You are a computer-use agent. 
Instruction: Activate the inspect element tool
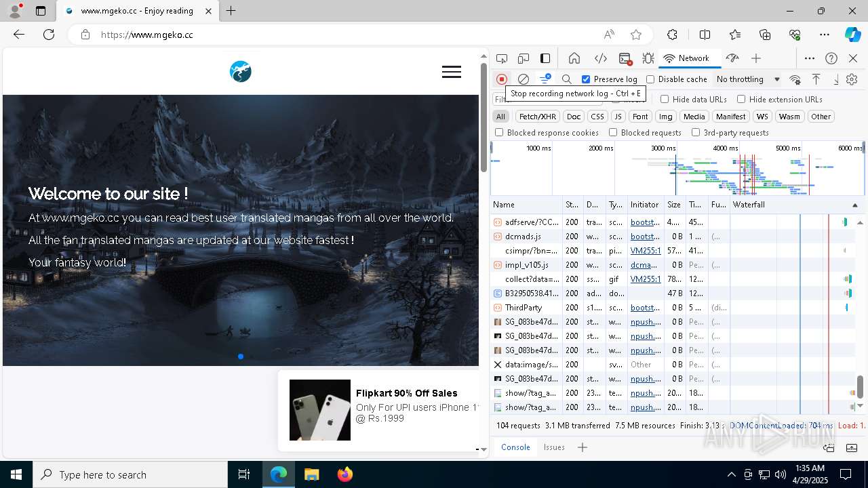(x=502, y=58)
